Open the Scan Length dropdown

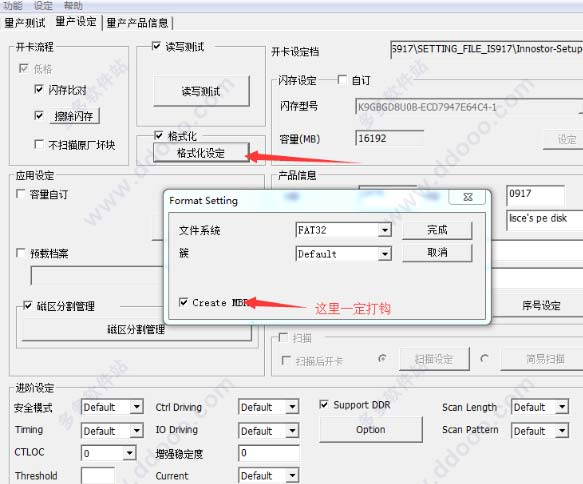click(x=562, y=407)
